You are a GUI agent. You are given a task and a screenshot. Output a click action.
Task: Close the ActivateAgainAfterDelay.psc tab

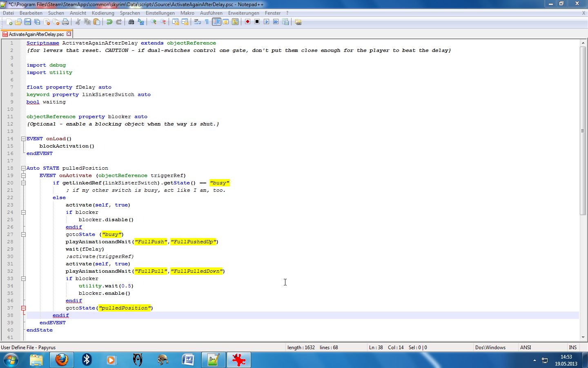coord(69,34)
